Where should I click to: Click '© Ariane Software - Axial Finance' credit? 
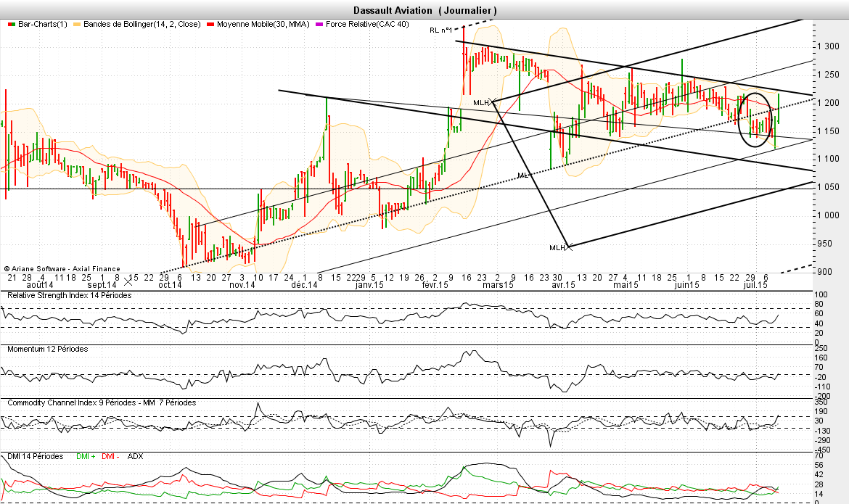pos(62,268)
